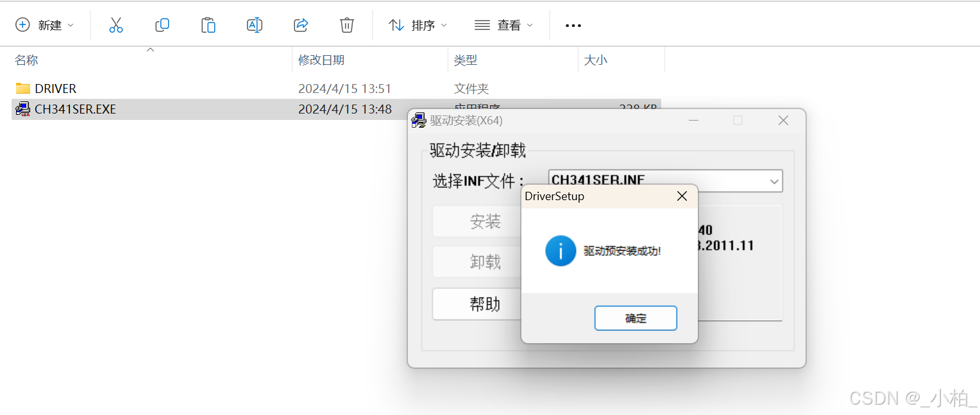The height and width of the screenshot is (415, 980).
Task: Sort by the 大小 column header
Action: click(x=595, y=60)
